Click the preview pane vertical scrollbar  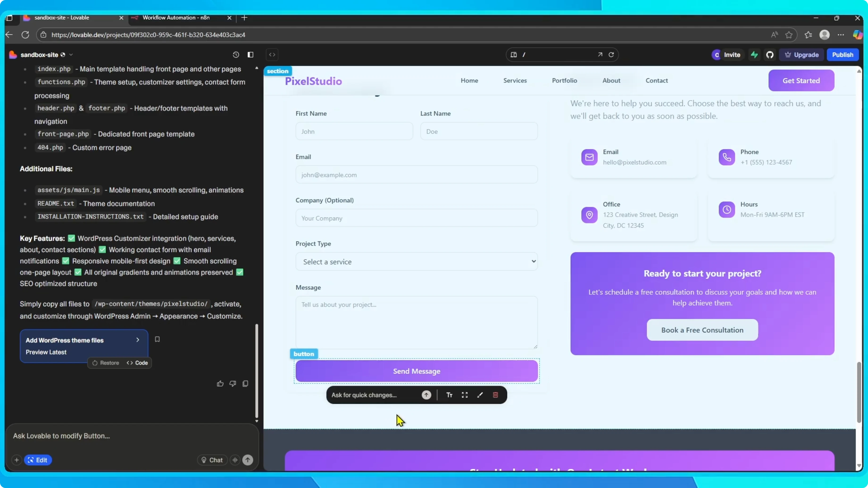pos(859,392)
